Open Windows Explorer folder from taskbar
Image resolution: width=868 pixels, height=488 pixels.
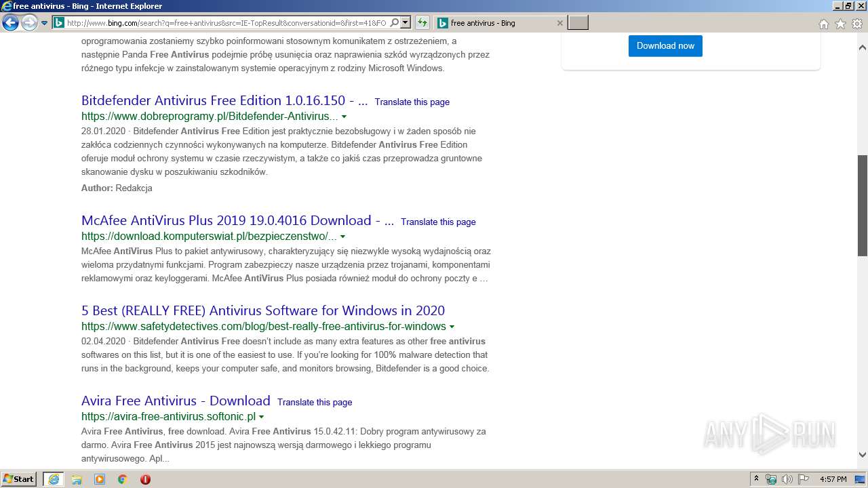tap(77, 479)
